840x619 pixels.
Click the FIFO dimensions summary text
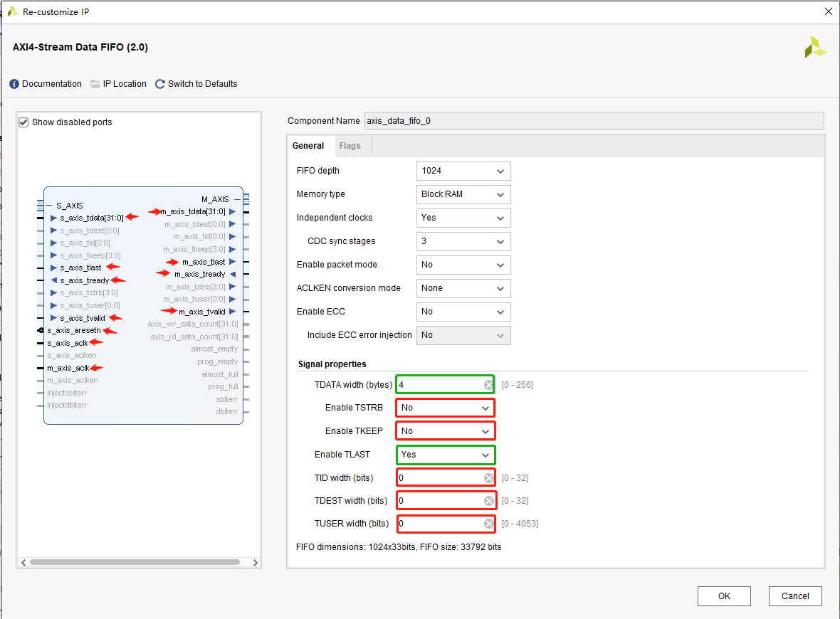tap(399, 547)
